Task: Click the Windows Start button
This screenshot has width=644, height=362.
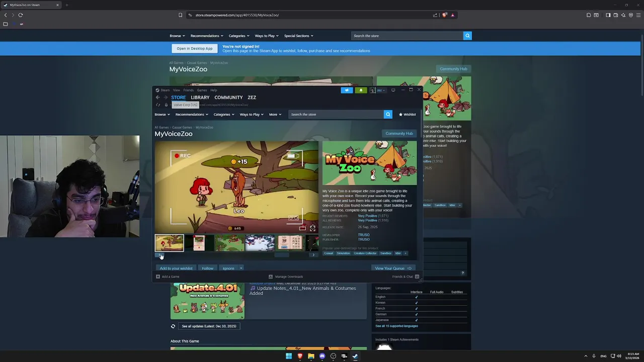Action: click(289, 356)
